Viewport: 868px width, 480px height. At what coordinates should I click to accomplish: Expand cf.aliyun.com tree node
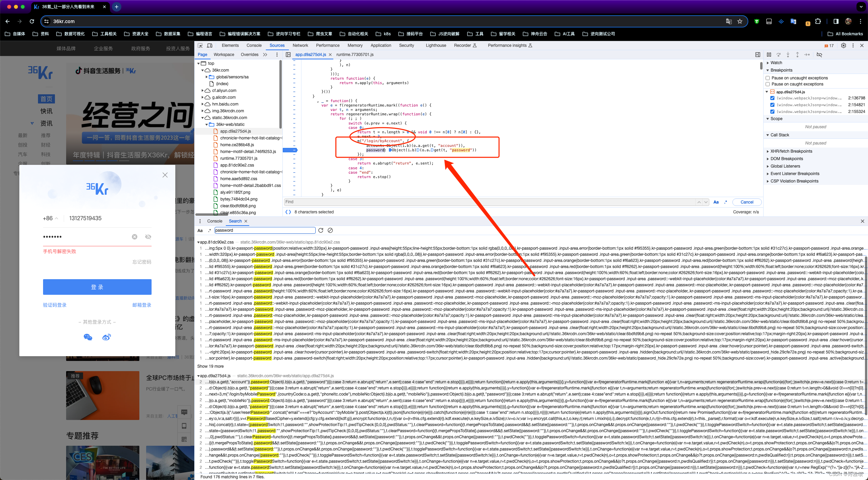(203, 91)
